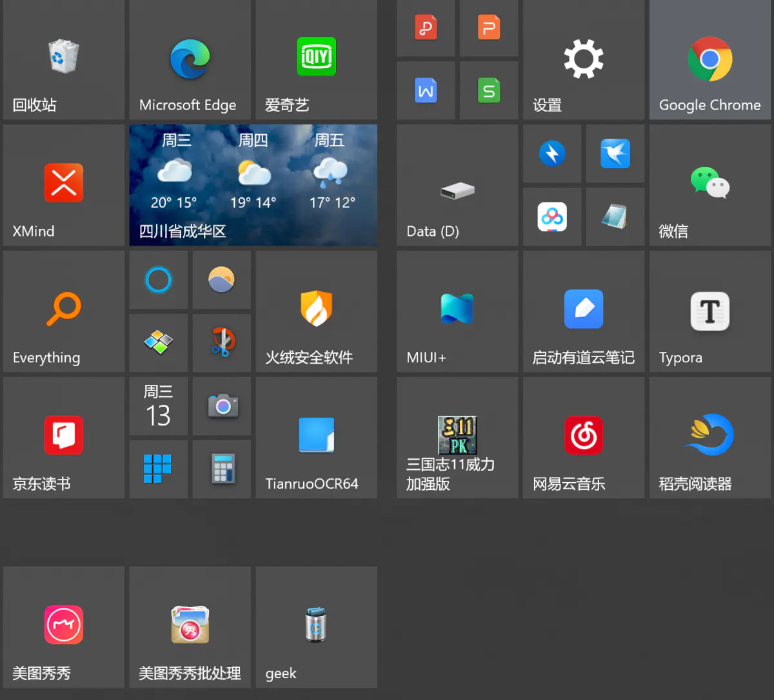Open the Baidu Netdisk cloud tile
774x700 pixels.
(x=552, y=217)
